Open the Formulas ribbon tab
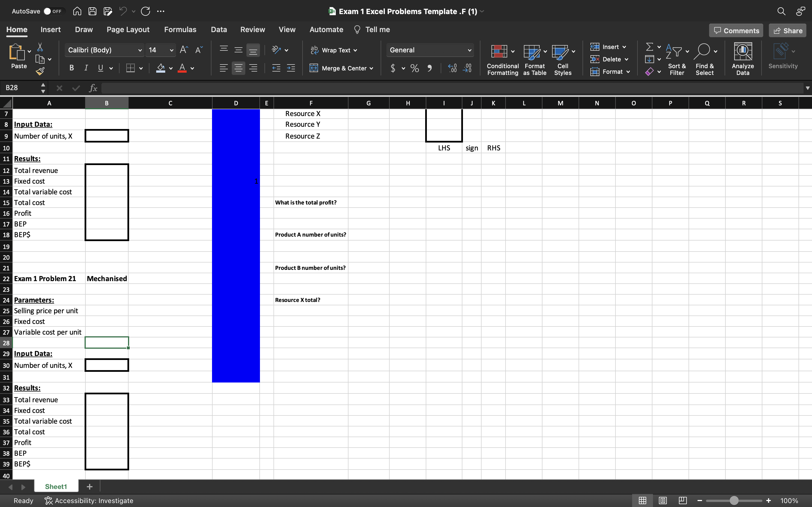 point(180,30)
